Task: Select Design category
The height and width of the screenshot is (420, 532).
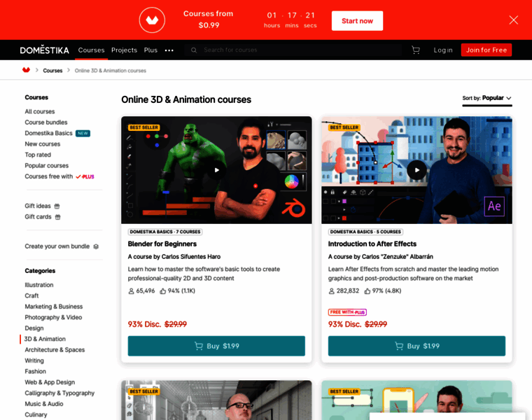Action: tap(34, 328)
